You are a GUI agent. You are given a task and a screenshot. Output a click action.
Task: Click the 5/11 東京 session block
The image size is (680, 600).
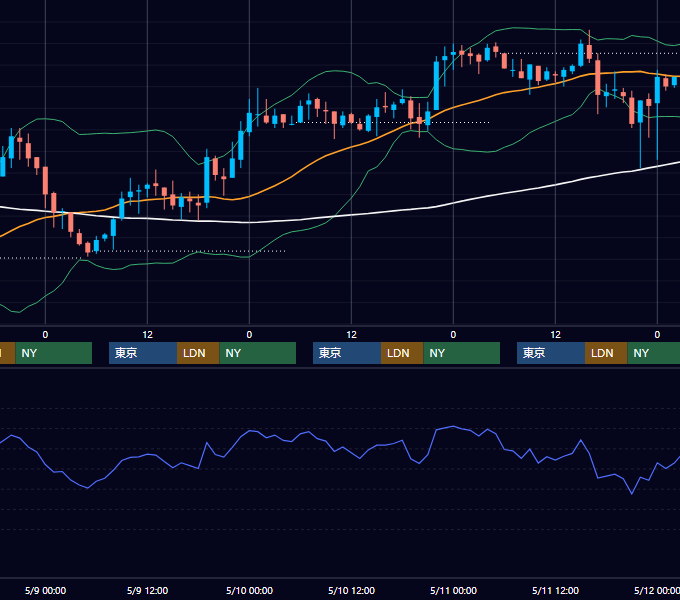click(x=551, y=353)
